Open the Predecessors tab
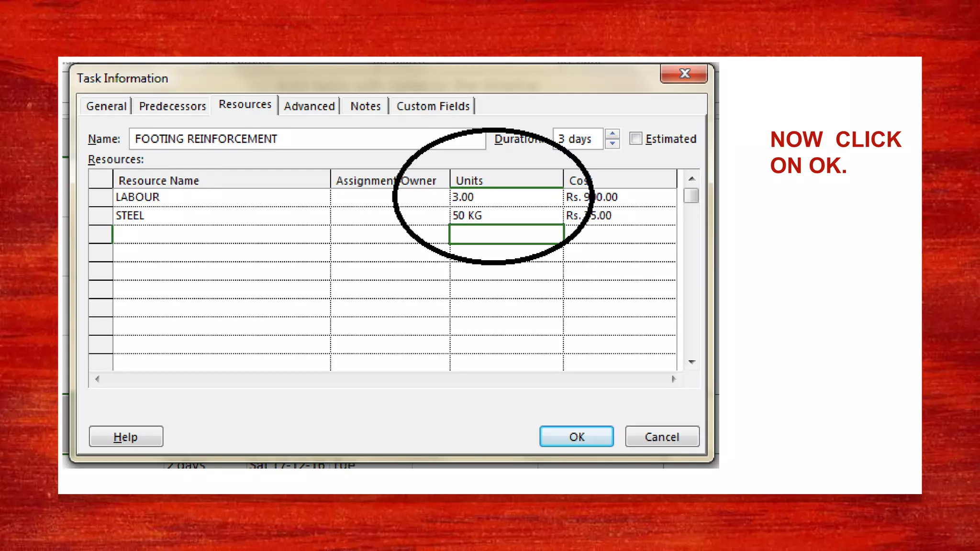Screen dimensions: 980x551 pyautogui.click(x=172, y=106)
